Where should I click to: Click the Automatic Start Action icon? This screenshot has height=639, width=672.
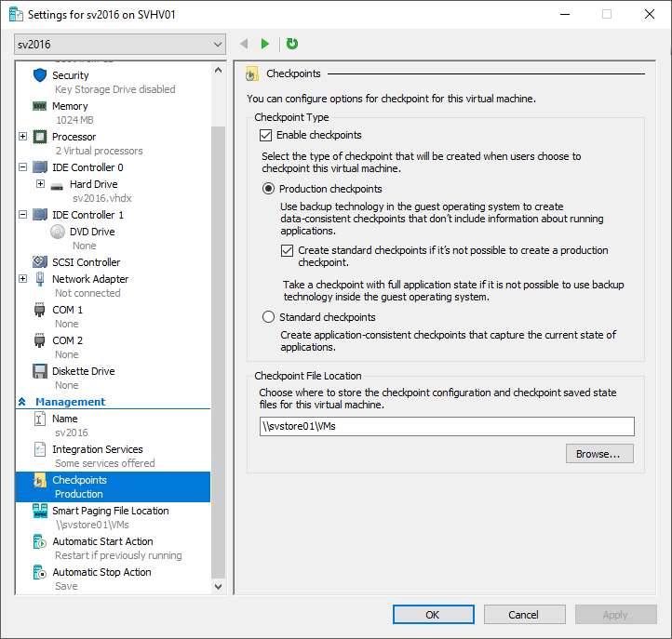[40, 541]
